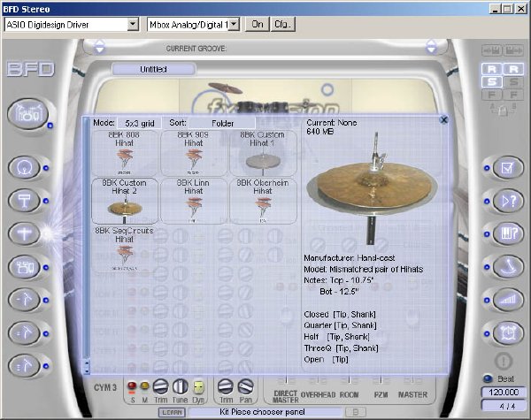
Task: Click the keyboard-question MIDI button
Action: [x=508, y=233]
